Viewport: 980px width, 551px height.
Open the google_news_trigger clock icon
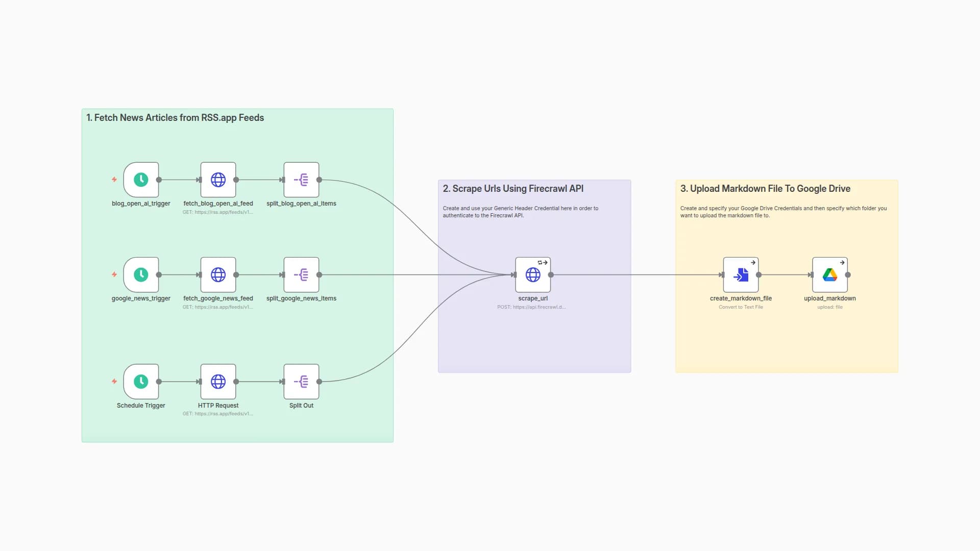pos(141,274)
